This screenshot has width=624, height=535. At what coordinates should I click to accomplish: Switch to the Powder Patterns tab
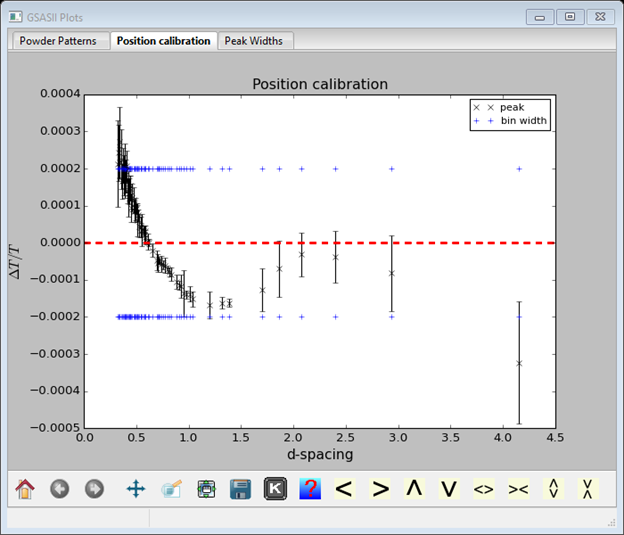tap(58, 41)
